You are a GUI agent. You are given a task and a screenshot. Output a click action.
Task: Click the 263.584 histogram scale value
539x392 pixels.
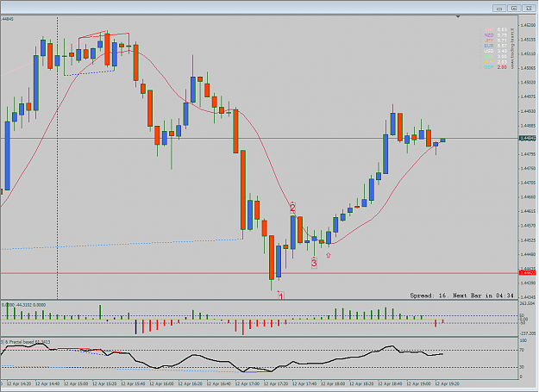528,304
